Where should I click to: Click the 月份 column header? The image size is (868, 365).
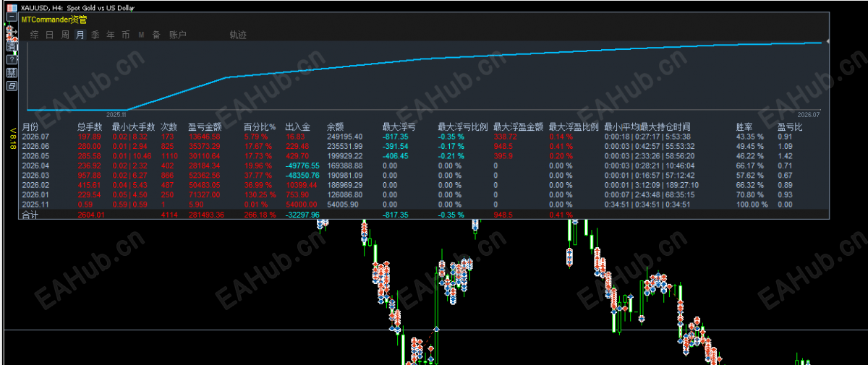point(30,126)
